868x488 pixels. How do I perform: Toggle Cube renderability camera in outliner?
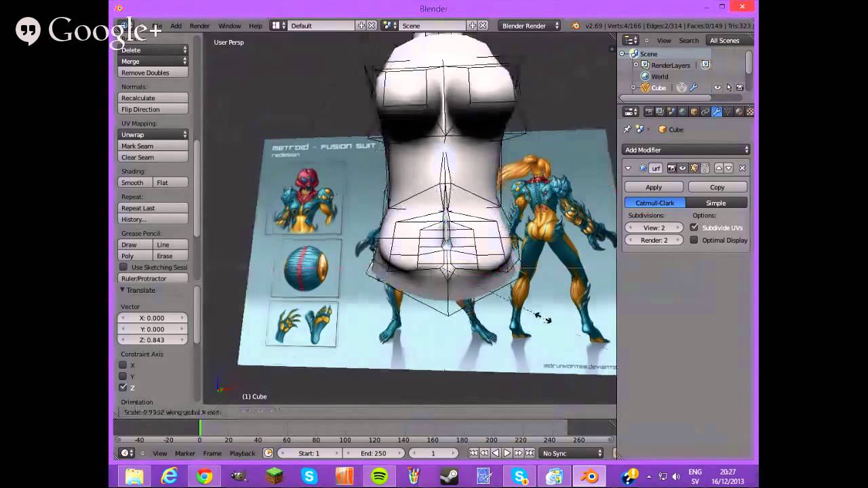[x=740, y=87]
